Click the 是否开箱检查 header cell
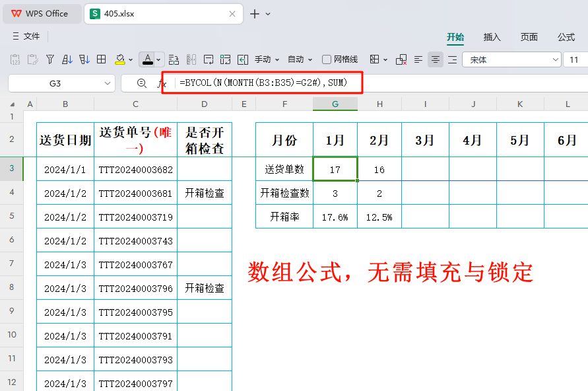The image size is (588, 391). (x=205, y=139)
